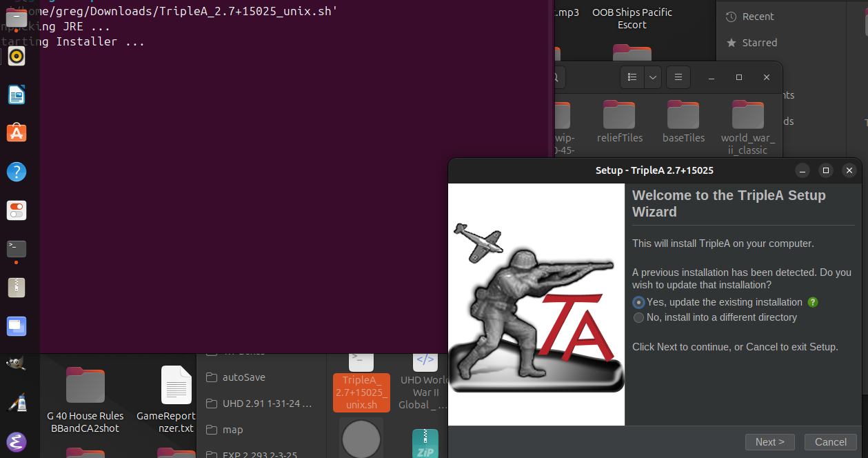Launch GIMP from the dock
The width and height of the screenshot is (868, 458).
17,362
